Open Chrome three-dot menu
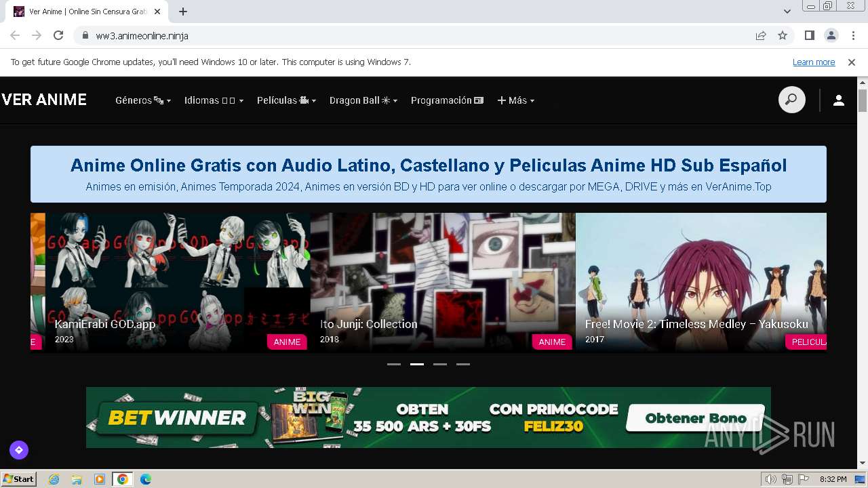The image size is (868, 488). [x=853, y=35]
